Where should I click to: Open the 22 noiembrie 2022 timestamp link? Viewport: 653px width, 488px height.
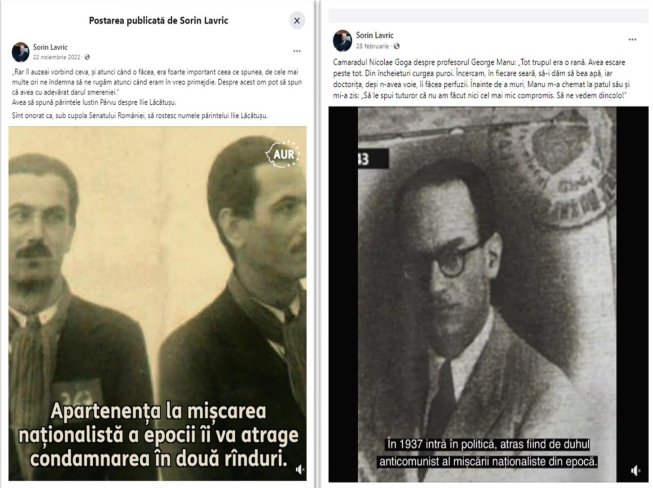point(56,57)
